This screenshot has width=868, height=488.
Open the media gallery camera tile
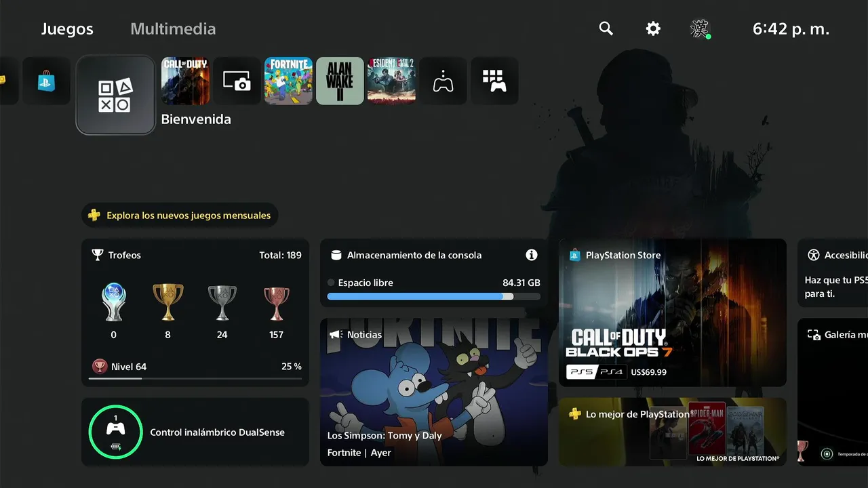coord(237,81)
